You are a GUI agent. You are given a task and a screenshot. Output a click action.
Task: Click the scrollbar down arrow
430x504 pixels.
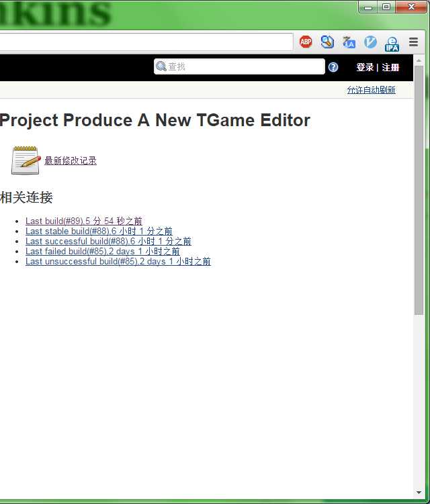coord(419,493)
